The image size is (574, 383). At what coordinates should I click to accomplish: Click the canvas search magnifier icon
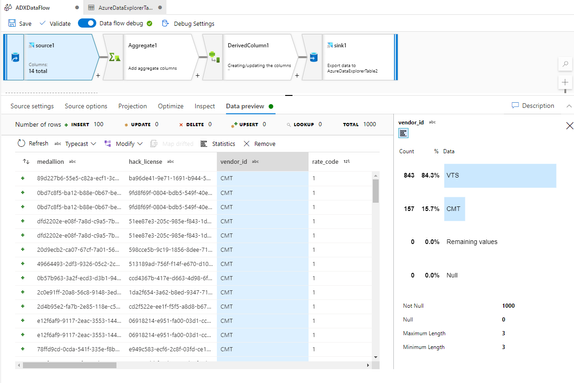565,64
